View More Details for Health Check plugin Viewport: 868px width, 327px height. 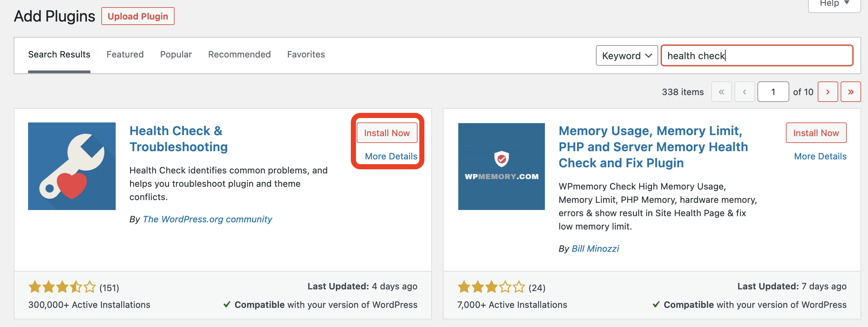point(391,156)
